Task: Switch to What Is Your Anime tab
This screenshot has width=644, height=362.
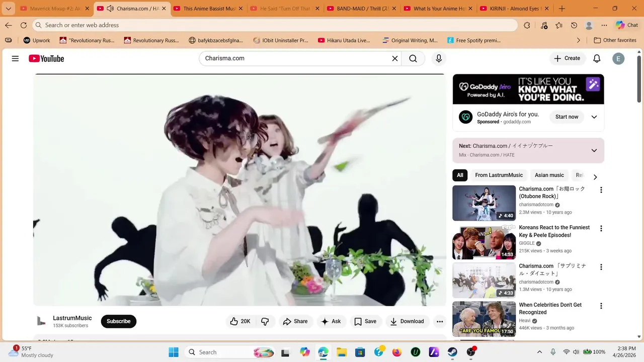Action: [438, 9]
